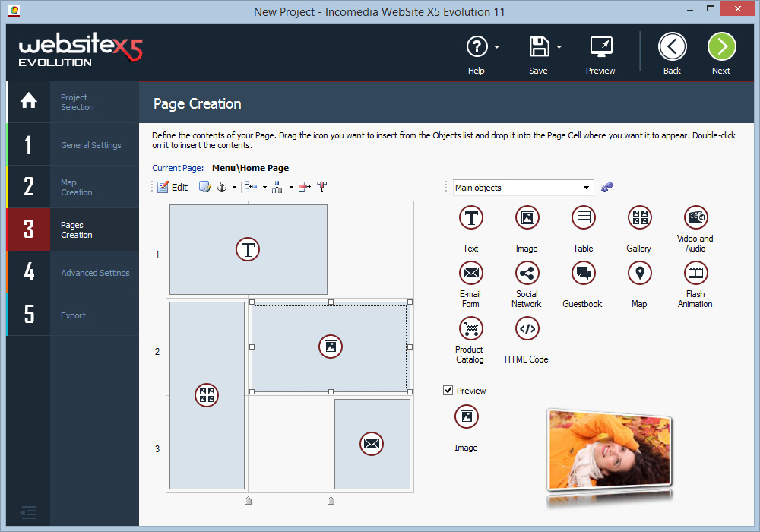Image resolution: width=760 pixels, height=532 pixels.
Task: Switch to the Map Creation step
Action: pyautogui.click(x=84, y=187)
